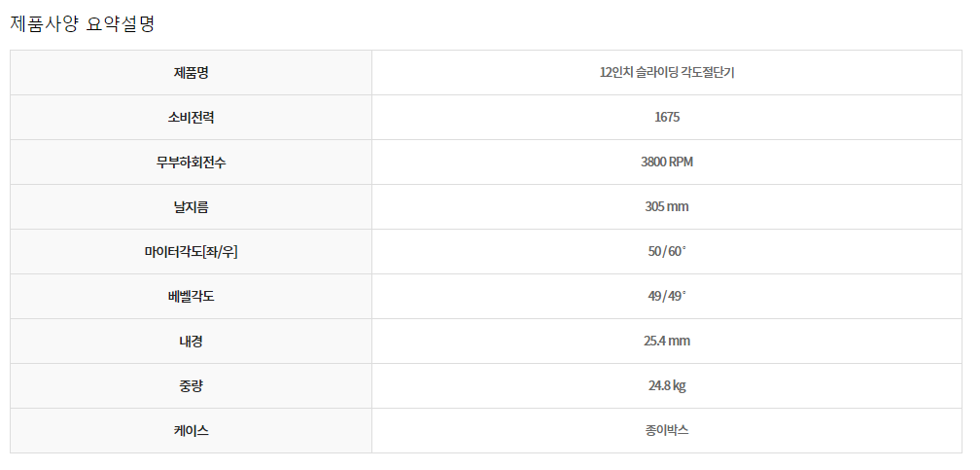Click the 305 mm blade diameter value
Screen dimensions: 980x470
[x=666, y=207]
